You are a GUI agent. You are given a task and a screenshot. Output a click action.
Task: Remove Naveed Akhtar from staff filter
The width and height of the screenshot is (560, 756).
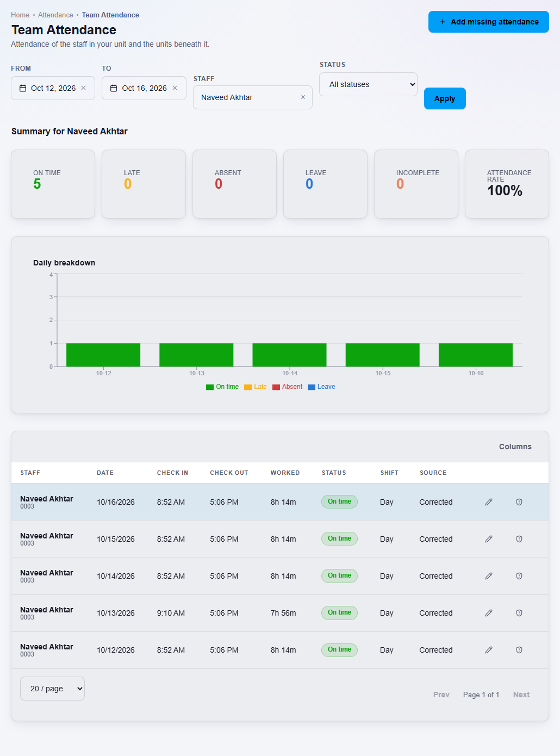[x=303, y=97]
